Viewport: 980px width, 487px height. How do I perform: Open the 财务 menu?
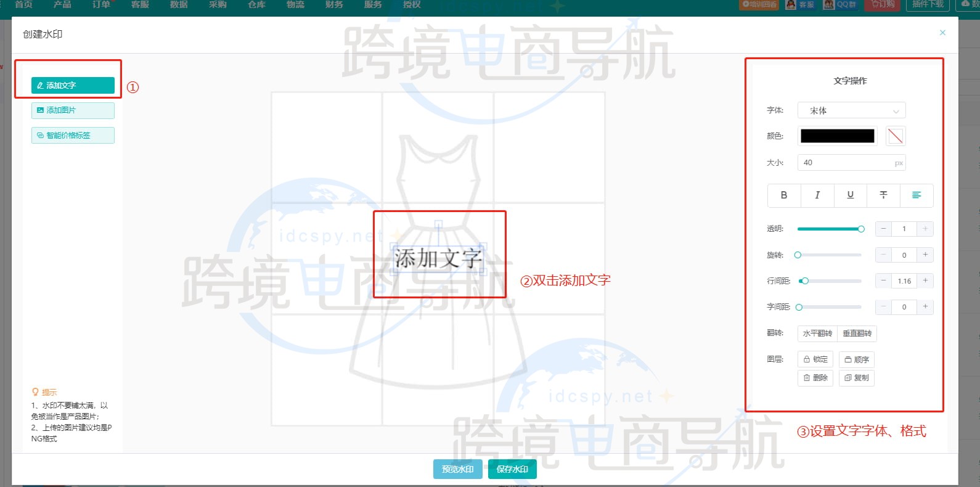click(x=334, y=4)
